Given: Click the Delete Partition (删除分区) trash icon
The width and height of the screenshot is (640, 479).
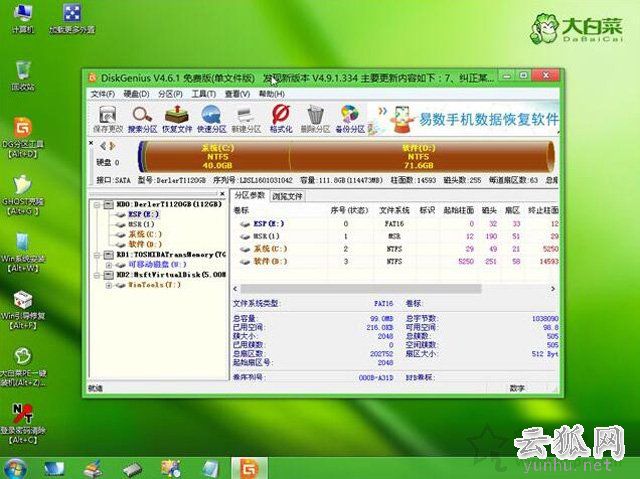Looking at the screenshot, I should click(315, 119).
